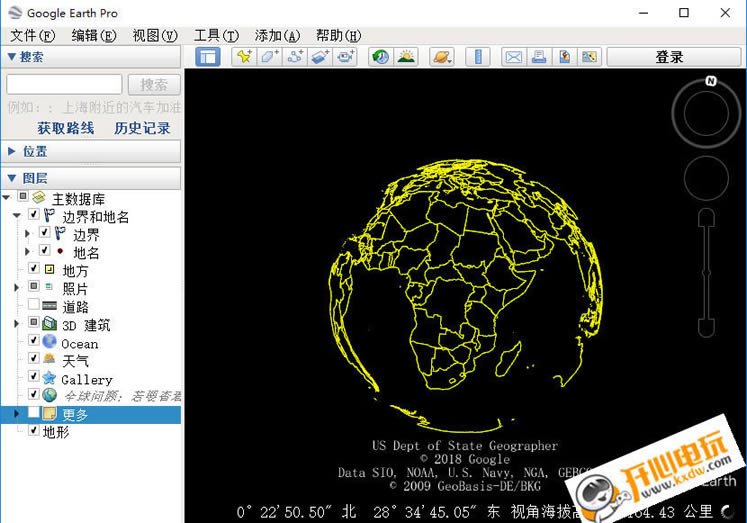Click the email envelope icon
This screenshot has height=523, width=747.
[513, 57]
